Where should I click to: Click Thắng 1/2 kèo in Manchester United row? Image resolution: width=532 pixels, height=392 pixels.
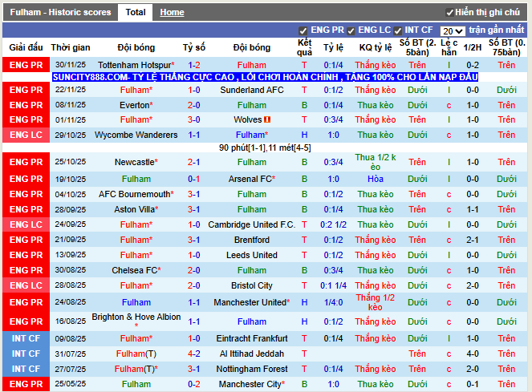(376, 302)
